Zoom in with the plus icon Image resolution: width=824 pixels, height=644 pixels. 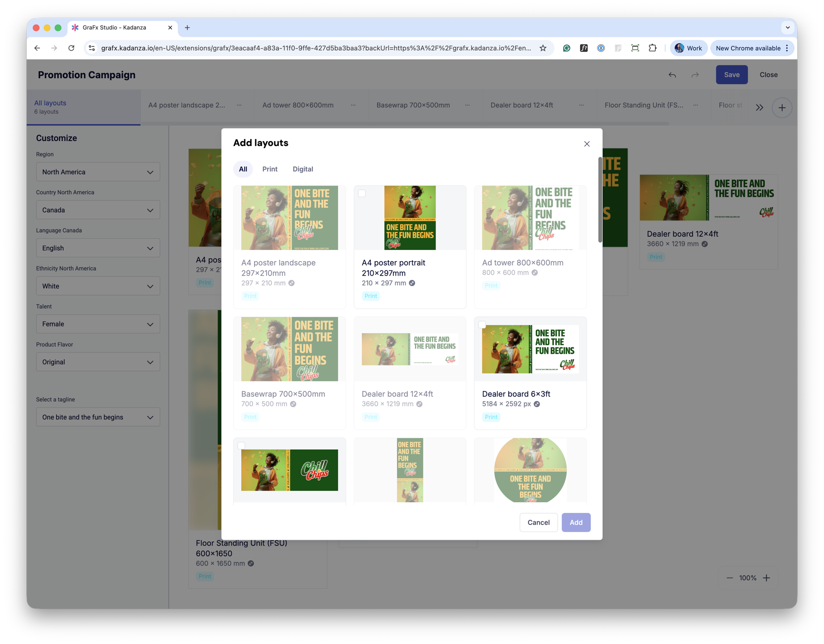click(x=766, y=578)
